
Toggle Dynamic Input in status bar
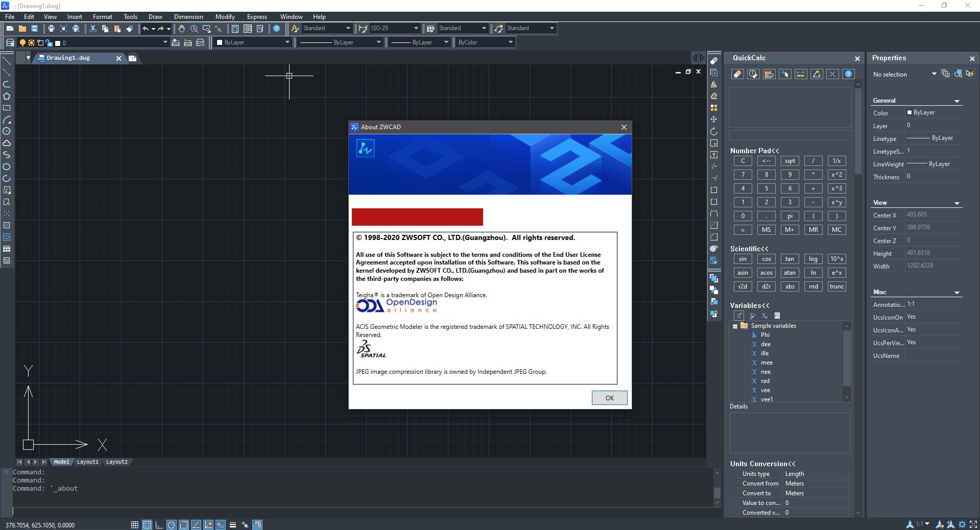[221, 524]
